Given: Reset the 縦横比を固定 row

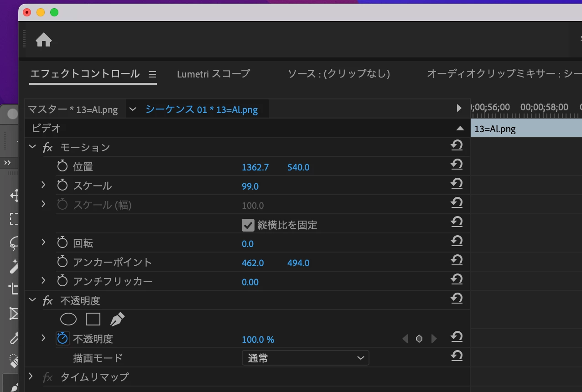Looking at the screenshot, I should point(457,222).
